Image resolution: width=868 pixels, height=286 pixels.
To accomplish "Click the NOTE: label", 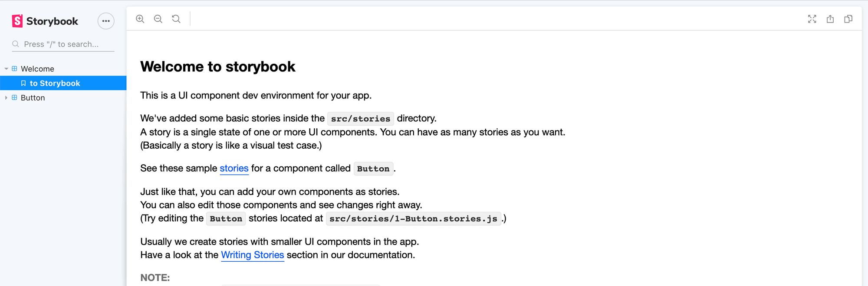I will 155,278.
